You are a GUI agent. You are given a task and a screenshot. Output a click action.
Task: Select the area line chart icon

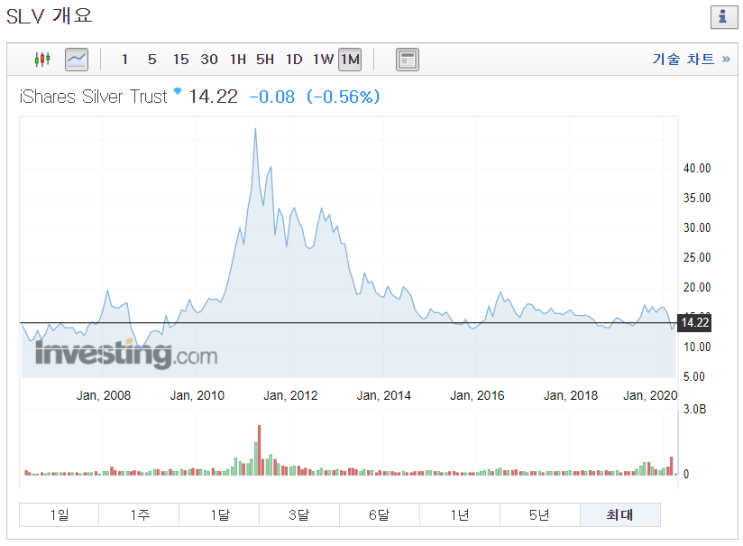(x=76, y=59)
